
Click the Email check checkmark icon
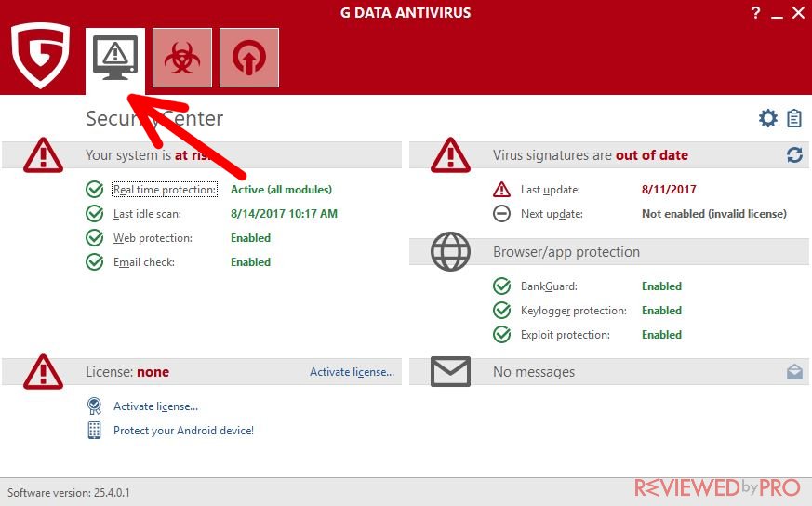click(94, 262)
